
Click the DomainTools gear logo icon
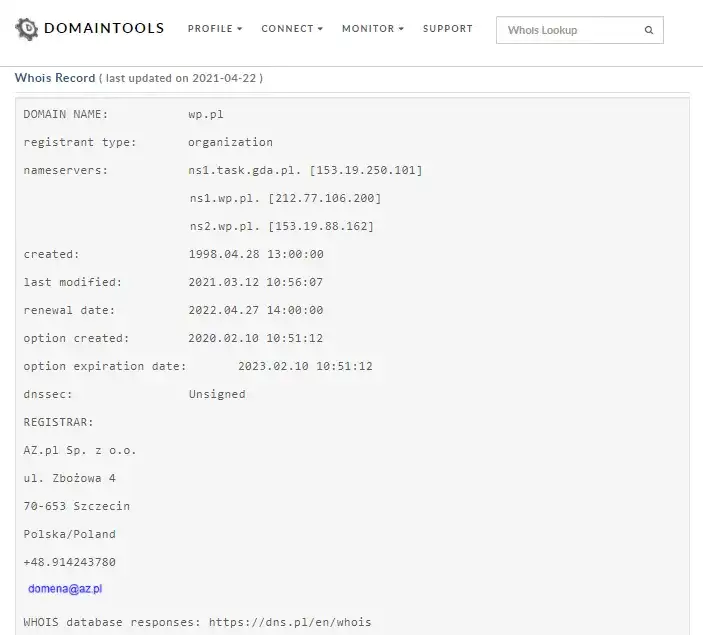27,29
